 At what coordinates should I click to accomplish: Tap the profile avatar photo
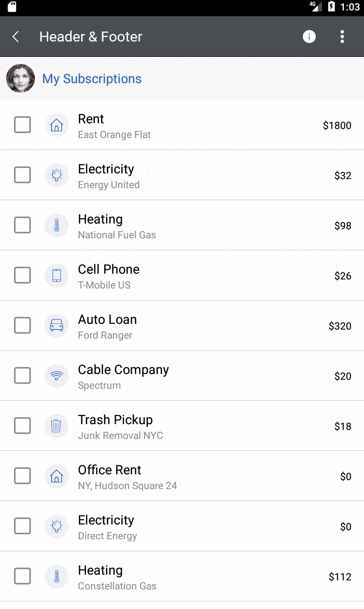coord(21,78)
